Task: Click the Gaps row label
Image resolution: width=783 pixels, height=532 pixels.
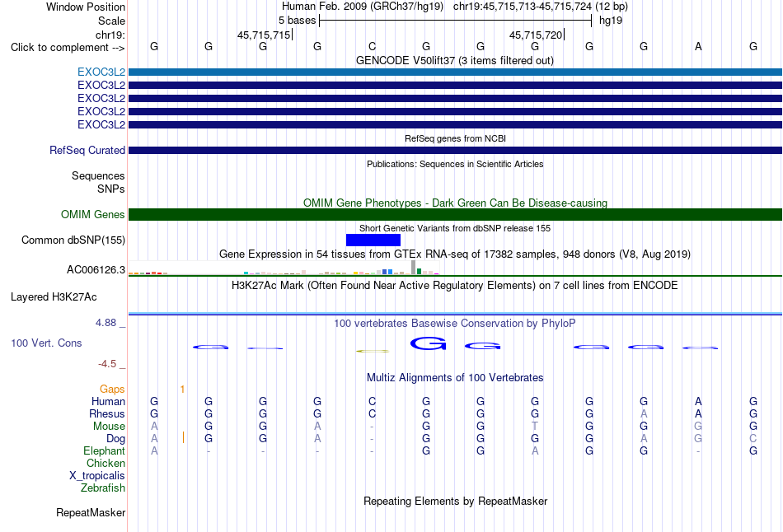Action: 112,389
